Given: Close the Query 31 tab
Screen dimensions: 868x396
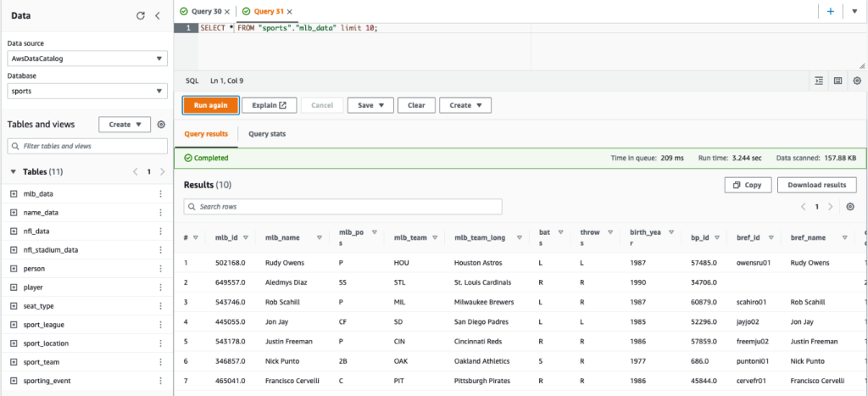Looking at the screenshot, I should pos(290,11).
